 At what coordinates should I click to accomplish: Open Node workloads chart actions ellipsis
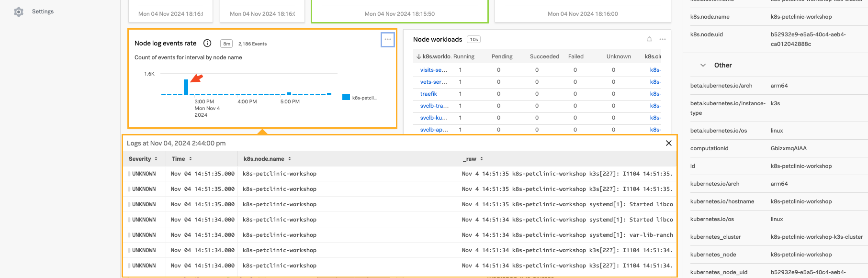tap(663, 39)
